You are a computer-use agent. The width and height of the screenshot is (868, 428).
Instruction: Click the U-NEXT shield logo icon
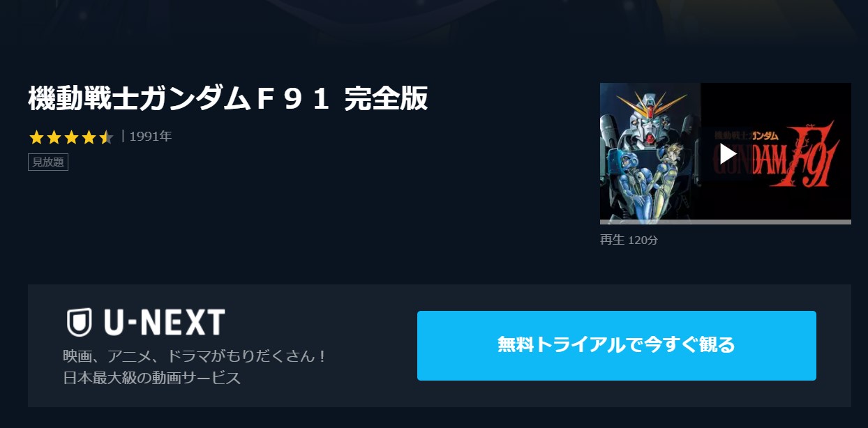coord(80,323)
